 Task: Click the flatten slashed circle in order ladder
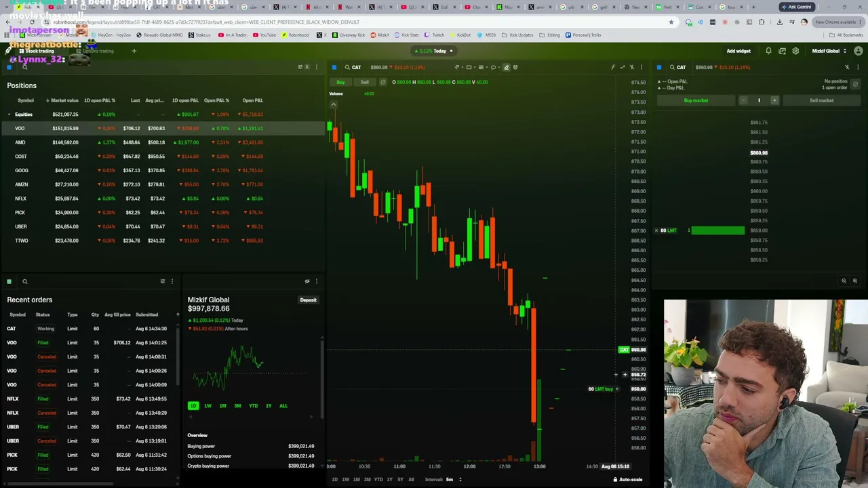coord(855,85)
